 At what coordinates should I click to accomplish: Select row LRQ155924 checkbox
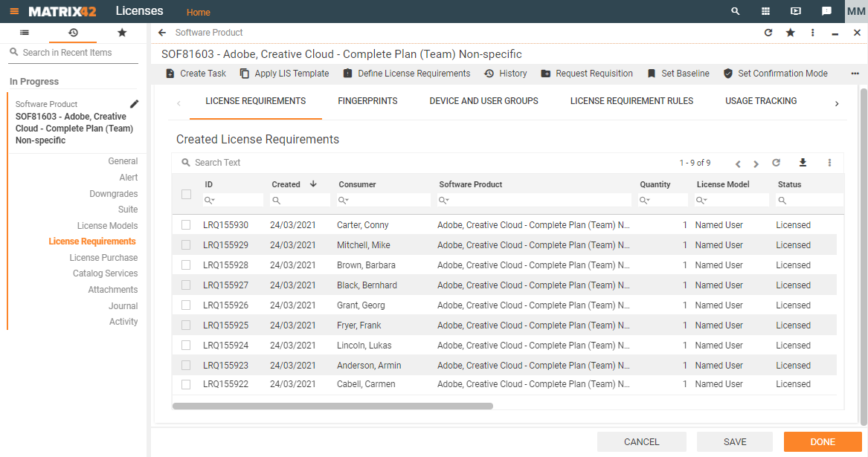[x=186, y=346]
